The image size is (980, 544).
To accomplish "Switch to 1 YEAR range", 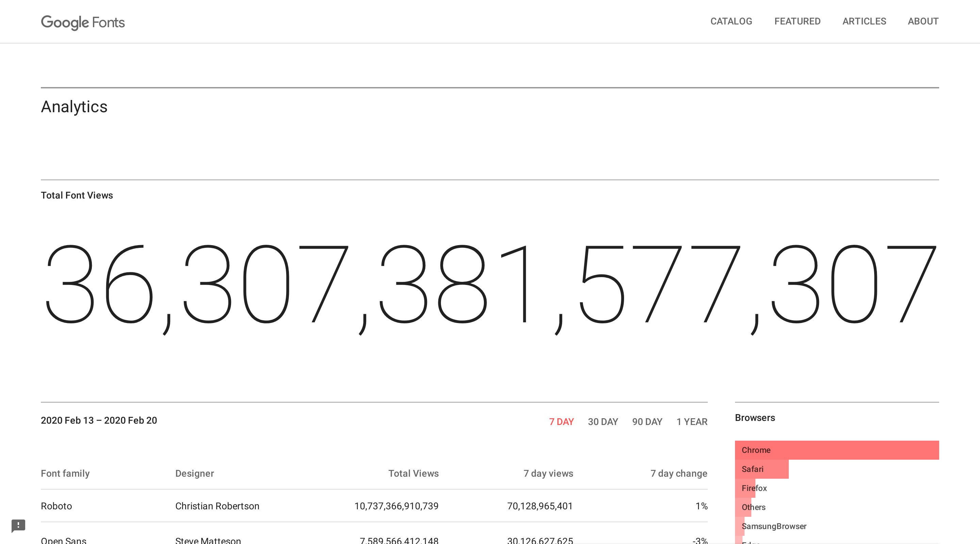I will click(692, 422).
